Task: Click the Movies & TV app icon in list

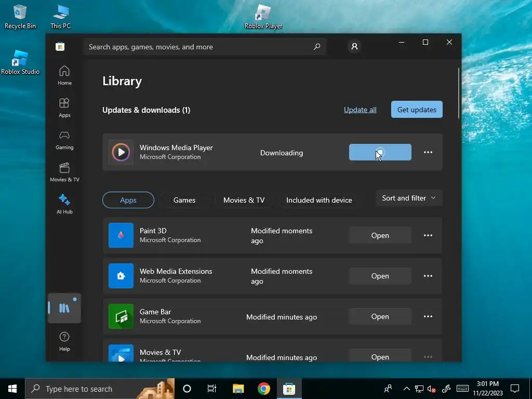Action: tap(121, 353)
